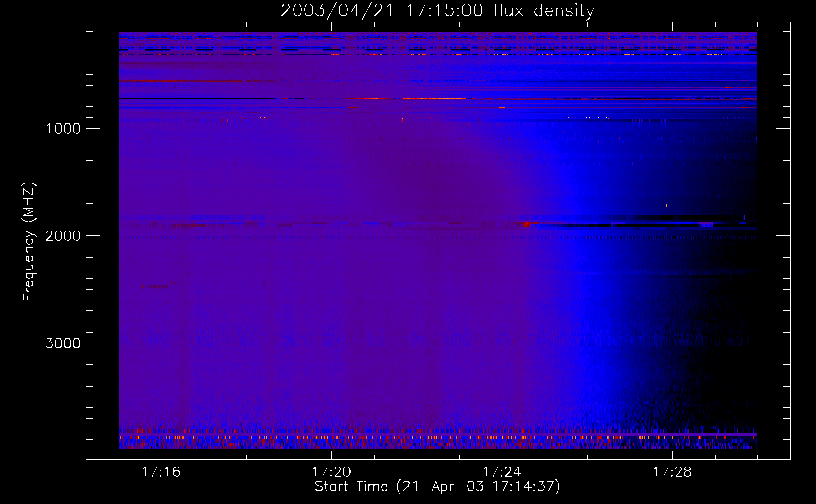Click the 17:16 time tick label
The height and width of the screenshot is (504, 816).
tap(161, 472)
